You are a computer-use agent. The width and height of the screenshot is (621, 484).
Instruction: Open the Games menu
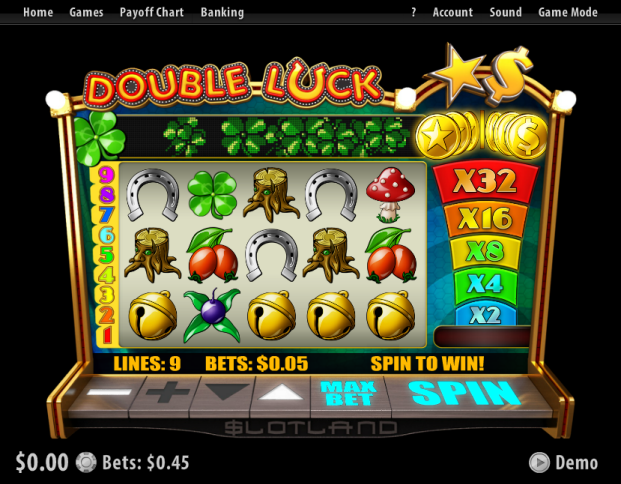tap(86, 12)
